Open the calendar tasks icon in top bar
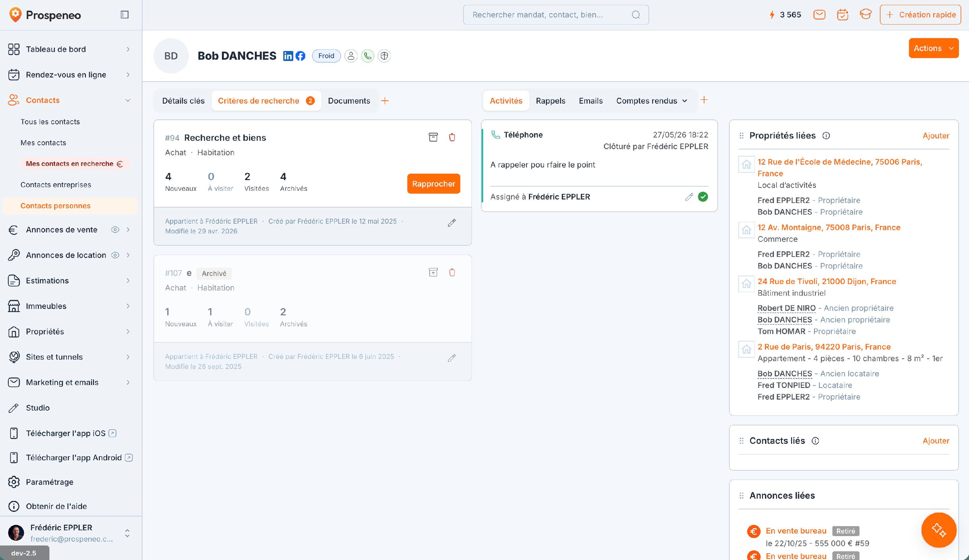This screenshot has width=969, height=560. pos(842,15)
